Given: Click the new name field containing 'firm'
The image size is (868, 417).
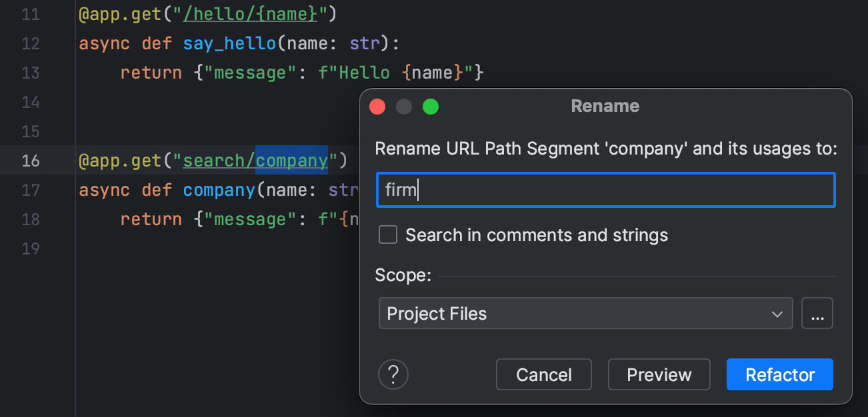Looking at the screenshot, I should 605,191.
